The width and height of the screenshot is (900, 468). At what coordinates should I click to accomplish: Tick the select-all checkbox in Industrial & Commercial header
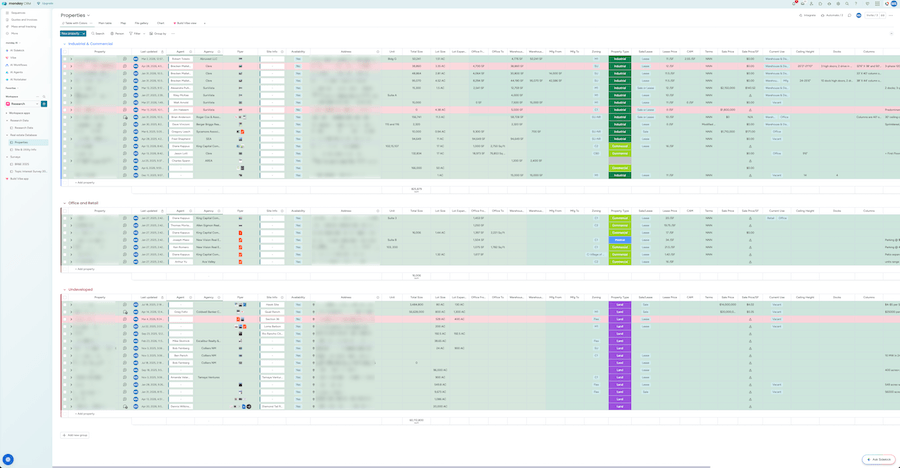coord(65,52)
